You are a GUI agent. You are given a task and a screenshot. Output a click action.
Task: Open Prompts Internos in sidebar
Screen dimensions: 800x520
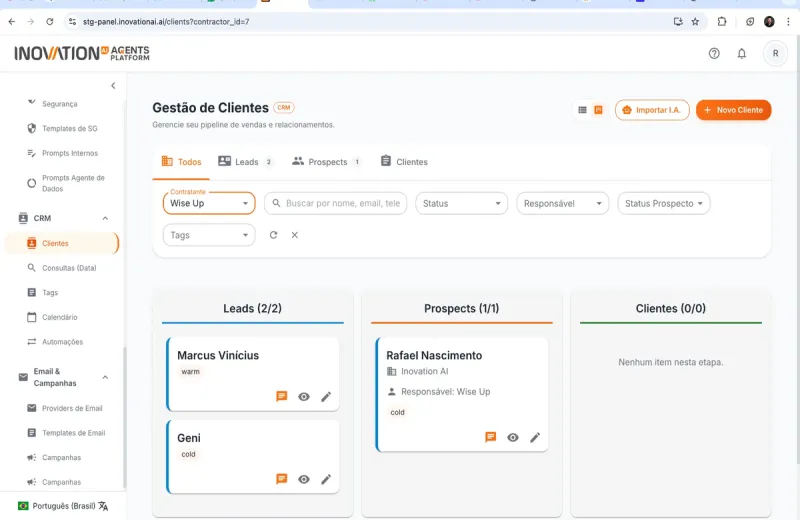(x=70, y=153)
